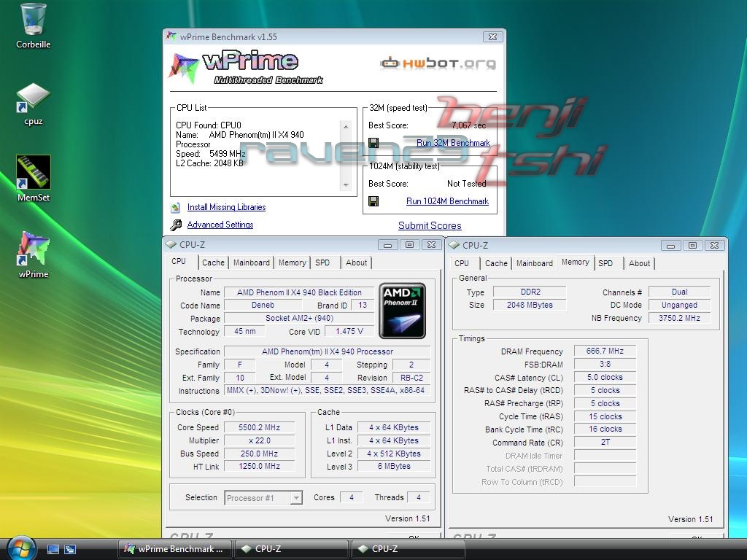Click the NB Frequency 3750.2 MHz value
747x560 pixels.
click(679, 318)
